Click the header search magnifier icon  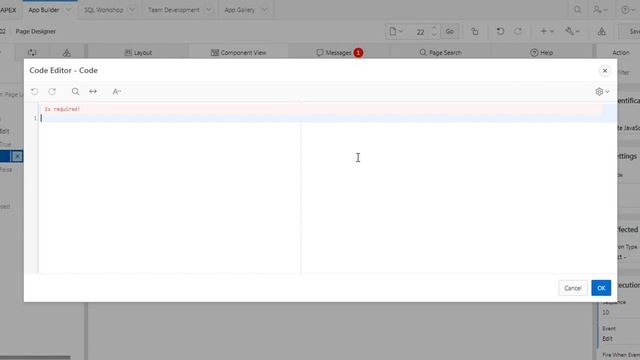coord(578,9)
